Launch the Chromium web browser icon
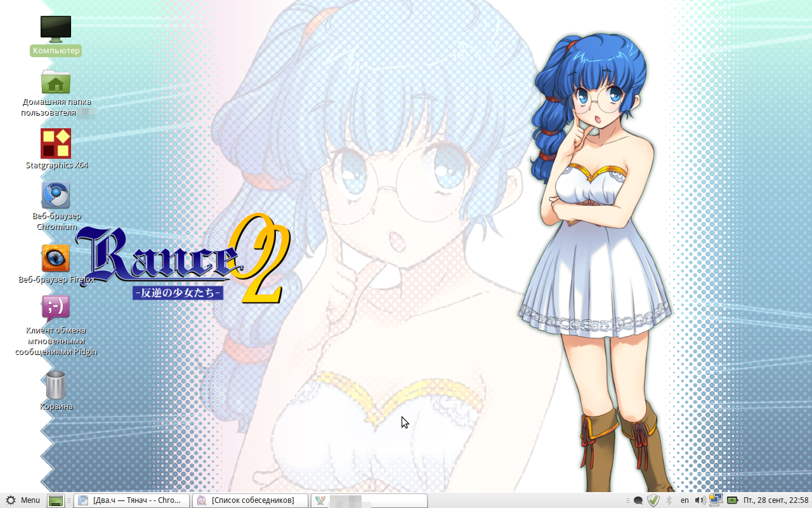The height and width of the screenshot is (508, 812). click(56, 195)
